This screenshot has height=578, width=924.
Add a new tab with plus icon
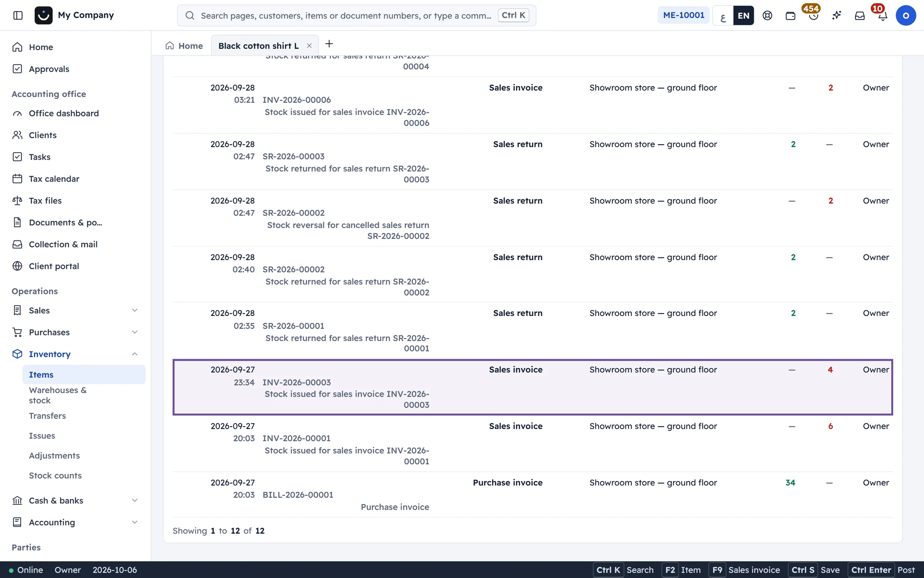coord(329,44)
